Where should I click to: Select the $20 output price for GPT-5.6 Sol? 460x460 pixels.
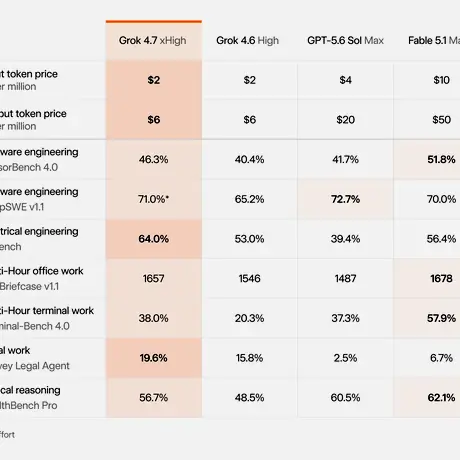(345, 120)
